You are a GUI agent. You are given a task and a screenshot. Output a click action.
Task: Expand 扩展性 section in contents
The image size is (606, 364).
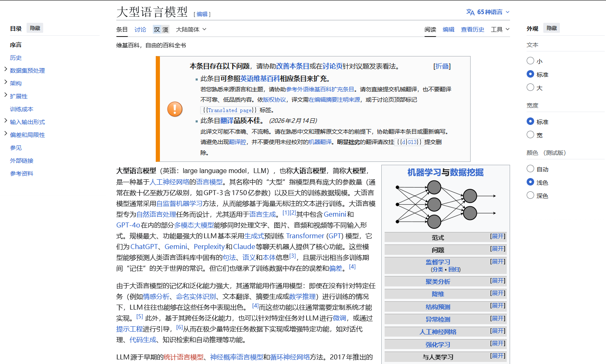click(5, 95)
